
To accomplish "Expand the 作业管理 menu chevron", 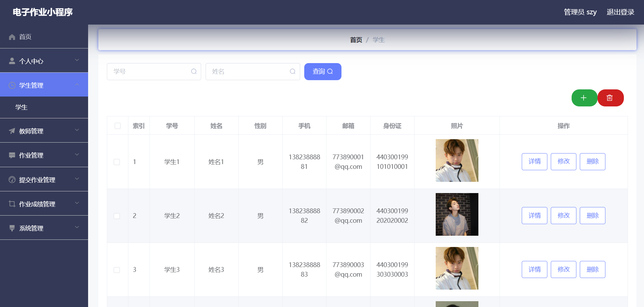I will pos(77,155).
